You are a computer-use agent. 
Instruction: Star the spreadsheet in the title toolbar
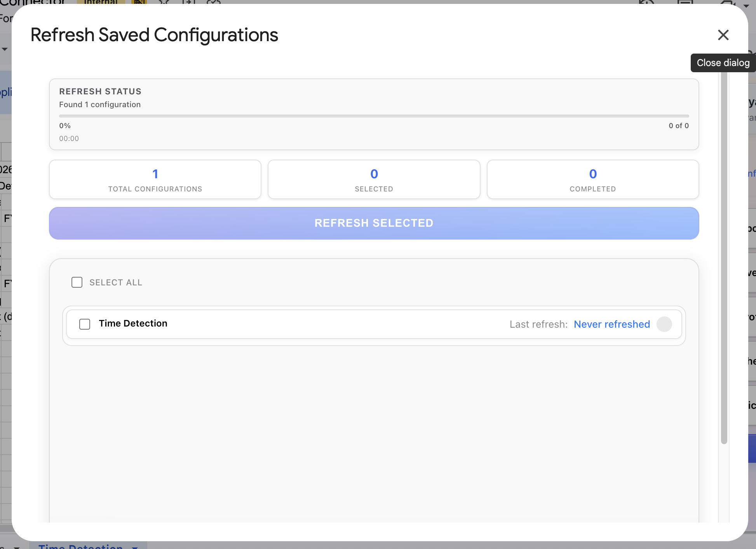163,2
